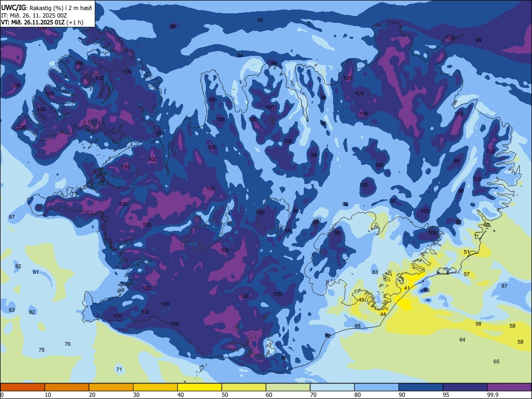
Task: Click the humidity value '57' on the map
Action: [467, 274]
